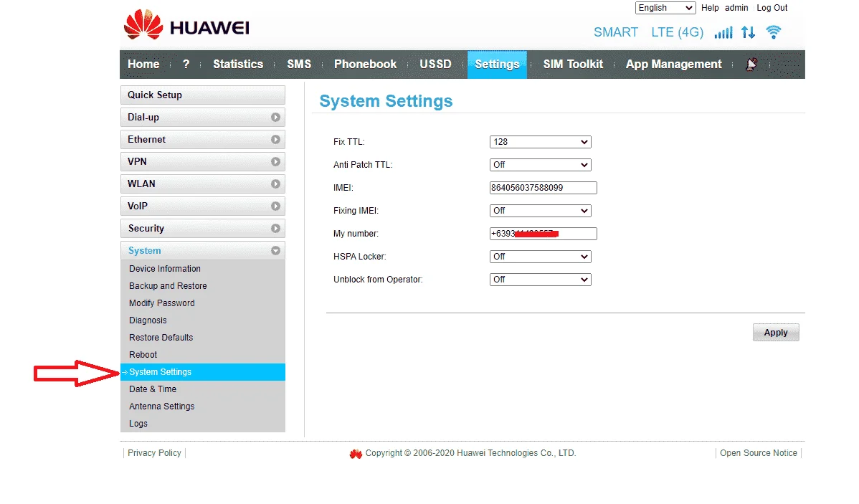The width and height of the screenshot is (859, 504).
Task: Open the Anti Patch TTL dropdown
Action: [540, 165]
